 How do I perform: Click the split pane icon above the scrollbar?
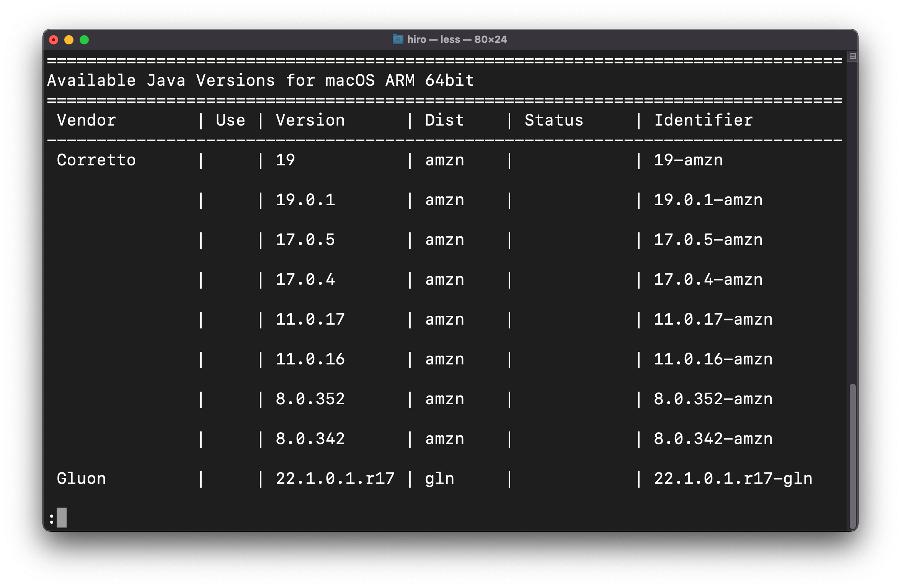point(852,56)
